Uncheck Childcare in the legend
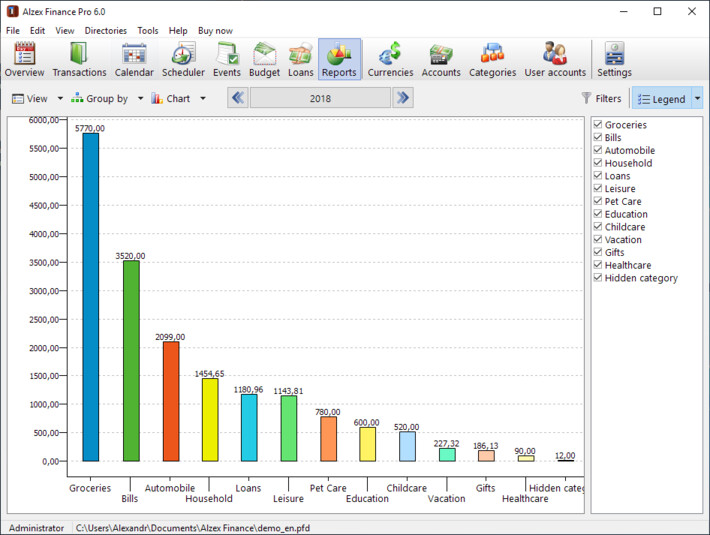The width and height of the screenshot is (710, 535). click(x=598, y=226)
